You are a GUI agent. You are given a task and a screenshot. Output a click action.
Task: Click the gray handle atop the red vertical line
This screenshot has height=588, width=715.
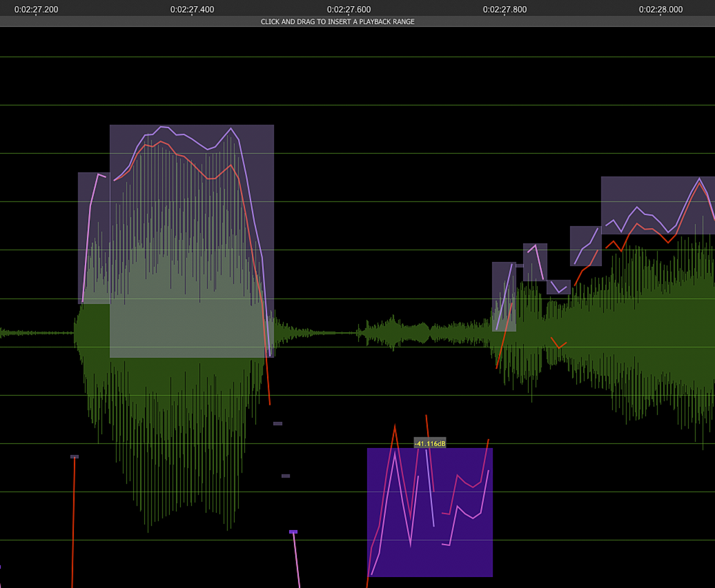[75, 456]
